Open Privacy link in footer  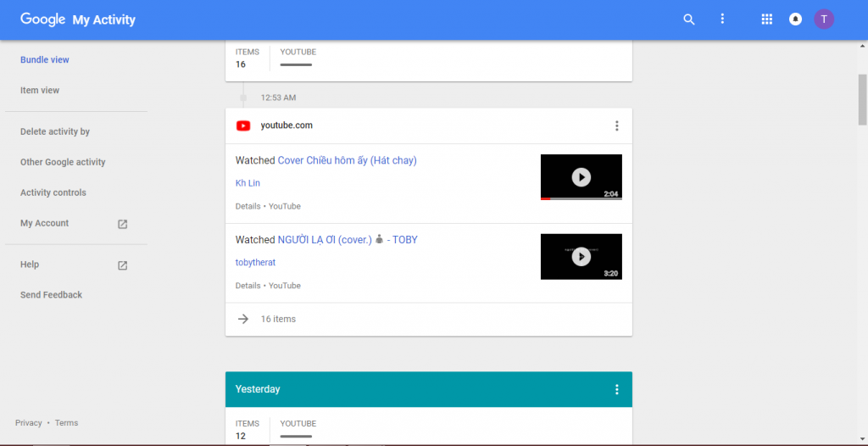pos(28,423)
